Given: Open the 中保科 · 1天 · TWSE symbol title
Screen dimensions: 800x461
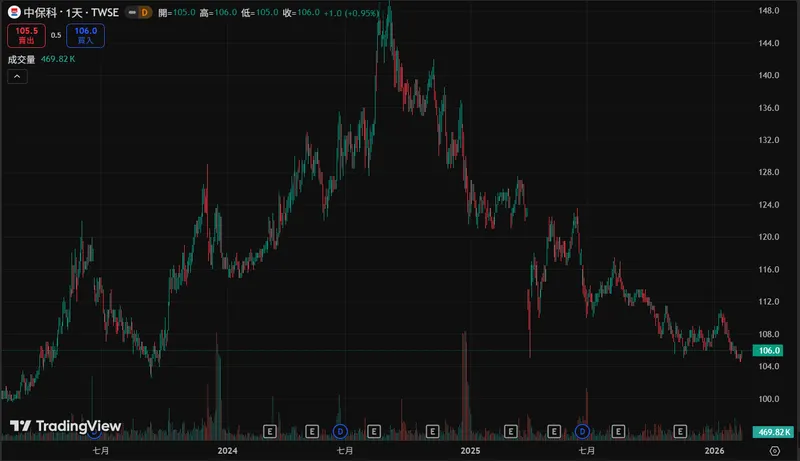Looking at the screenshot, I should click(x=71, y=12).
